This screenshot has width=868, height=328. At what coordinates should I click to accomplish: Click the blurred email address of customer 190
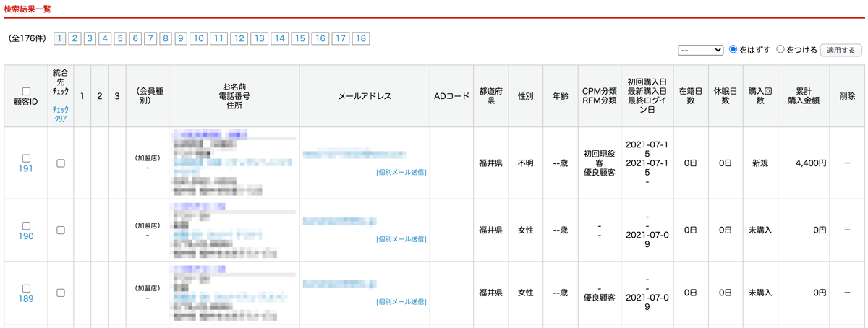click(339, 221)
